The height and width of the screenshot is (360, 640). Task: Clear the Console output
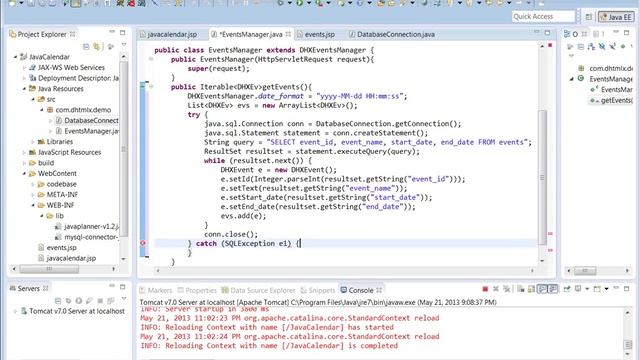520,289
